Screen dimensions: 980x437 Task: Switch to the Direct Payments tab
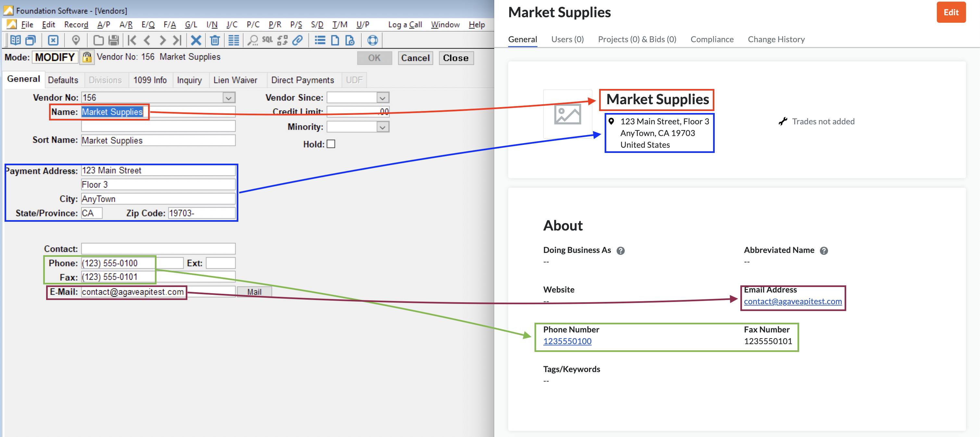(x=302, y=80)
